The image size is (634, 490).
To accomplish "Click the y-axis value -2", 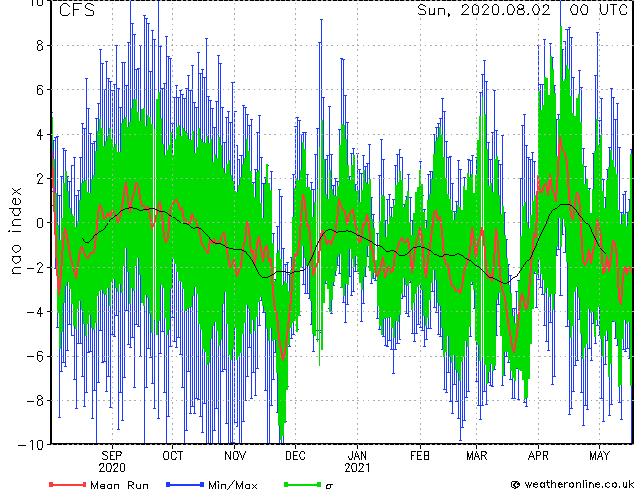I will point(35,268).
